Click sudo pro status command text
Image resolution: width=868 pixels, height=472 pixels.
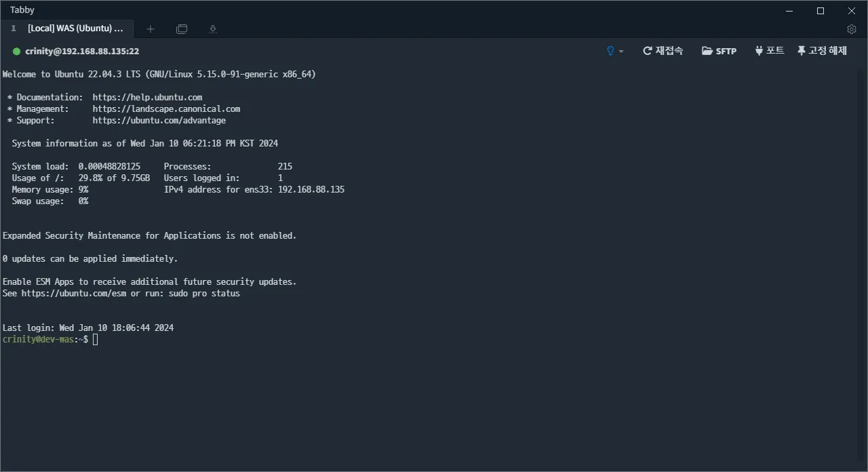(204, 294)
